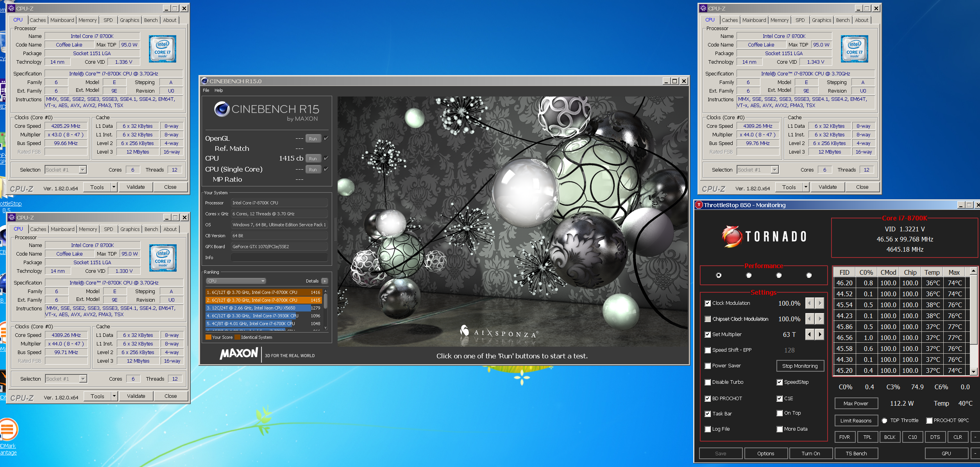Enable the Speed Shift - EPP checkbox
The height and width of the screenshot is (467, 980).
708,350
